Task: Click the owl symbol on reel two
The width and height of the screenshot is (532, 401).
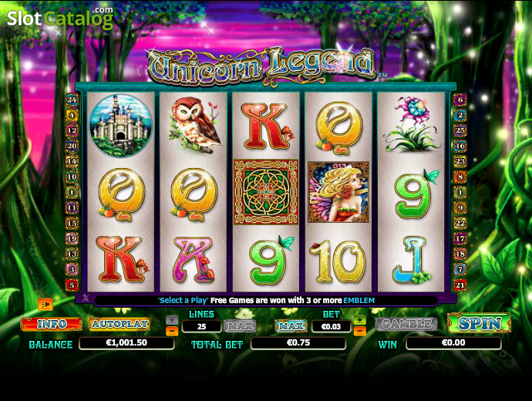Action: (194, 126)
